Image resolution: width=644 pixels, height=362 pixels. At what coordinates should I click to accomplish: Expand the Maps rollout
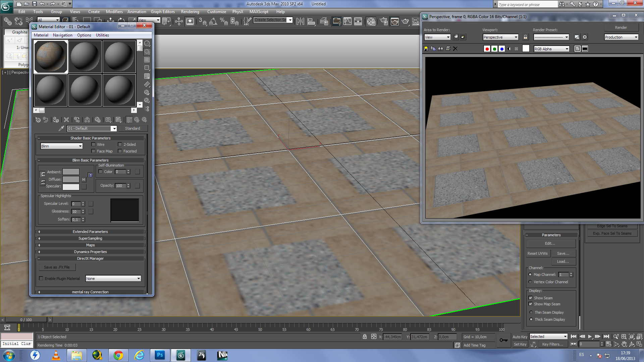coord(90,245)
